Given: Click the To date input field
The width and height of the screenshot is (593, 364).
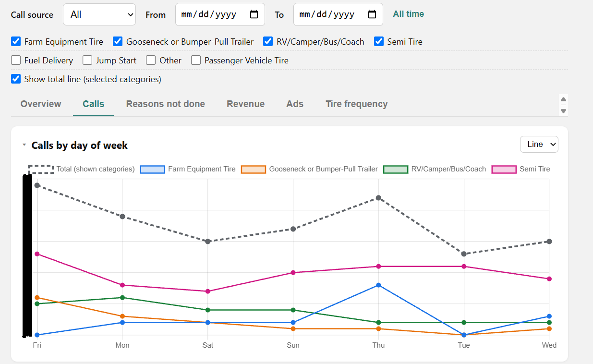Looking at the screenshot, I should click(x=338, y=14).
